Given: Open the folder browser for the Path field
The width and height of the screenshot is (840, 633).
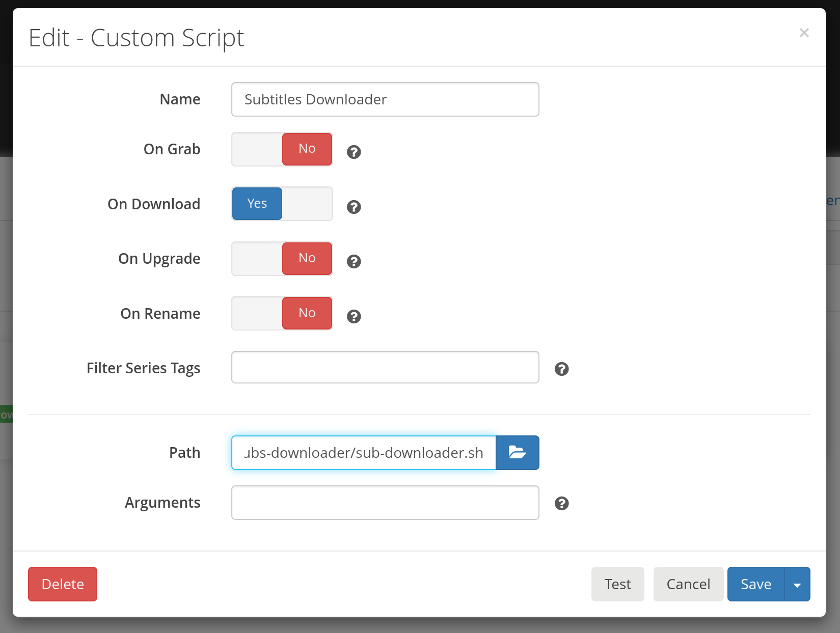Looking at the screenshot, I should (x=517, y=452).
